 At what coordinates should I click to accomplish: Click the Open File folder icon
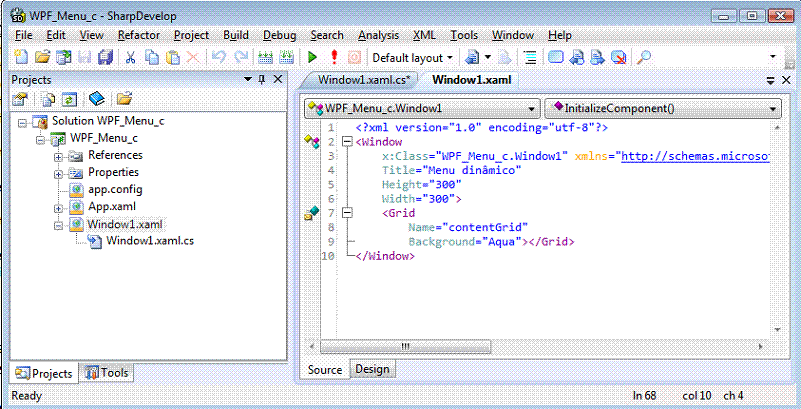coord(43,57)
